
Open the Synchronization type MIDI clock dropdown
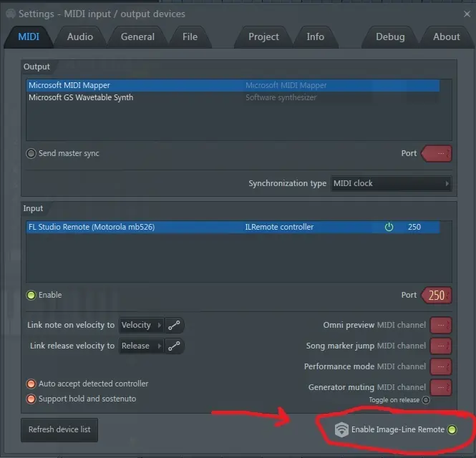pyautogui.click(x=391, y=183)
